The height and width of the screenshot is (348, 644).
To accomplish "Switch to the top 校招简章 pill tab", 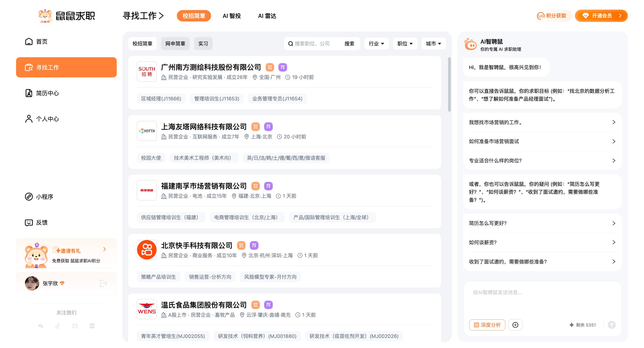I will [194, 16].
